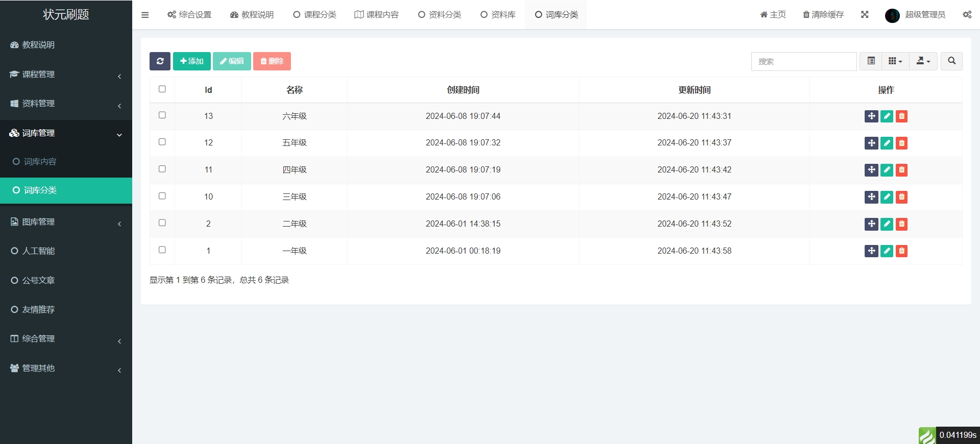Sort table by 创建时间 column header
This screenshot has width=980, height=444.
pyautogui.click(x=463, y=90)
